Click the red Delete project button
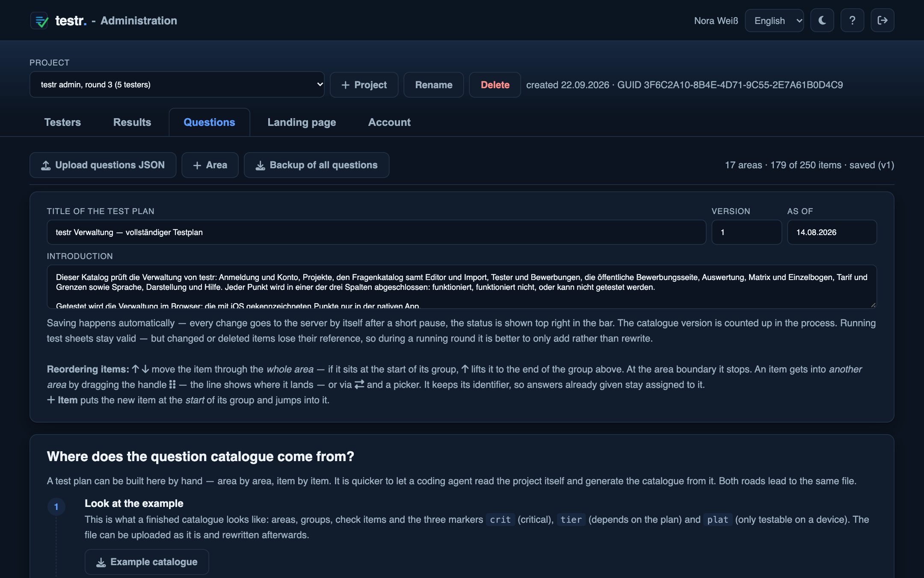Viewport: 924px width, 578px height. point(495,85)
